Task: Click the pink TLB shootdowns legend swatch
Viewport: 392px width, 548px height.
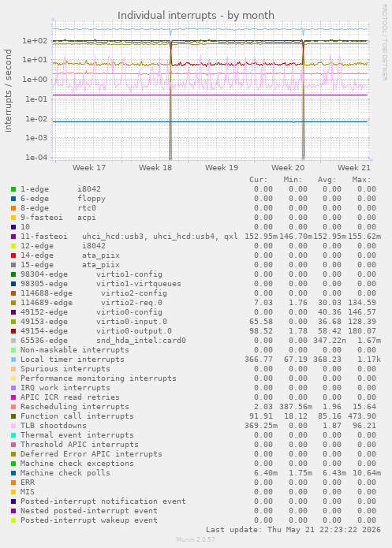Action: point(13,426)
